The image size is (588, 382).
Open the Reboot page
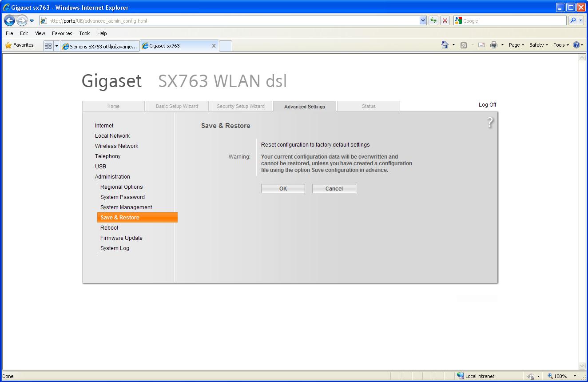coord(109,228)
